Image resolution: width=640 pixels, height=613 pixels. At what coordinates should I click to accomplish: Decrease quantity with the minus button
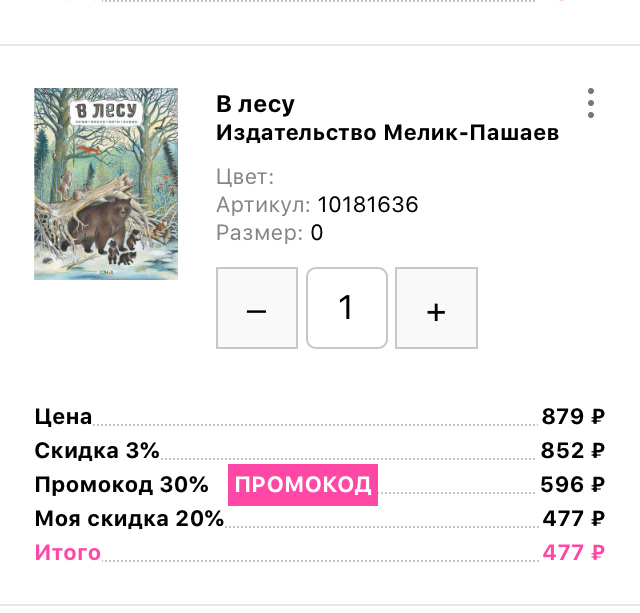pos(257,308)
